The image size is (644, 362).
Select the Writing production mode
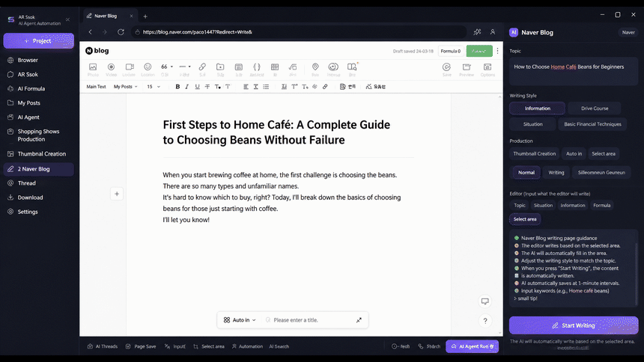(556, 172)
